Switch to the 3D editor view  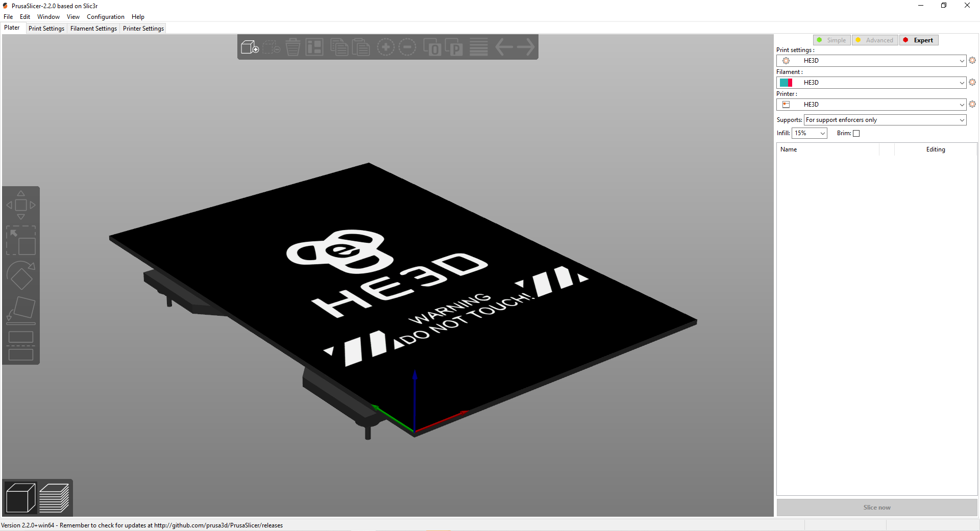[x=21, y=498]
